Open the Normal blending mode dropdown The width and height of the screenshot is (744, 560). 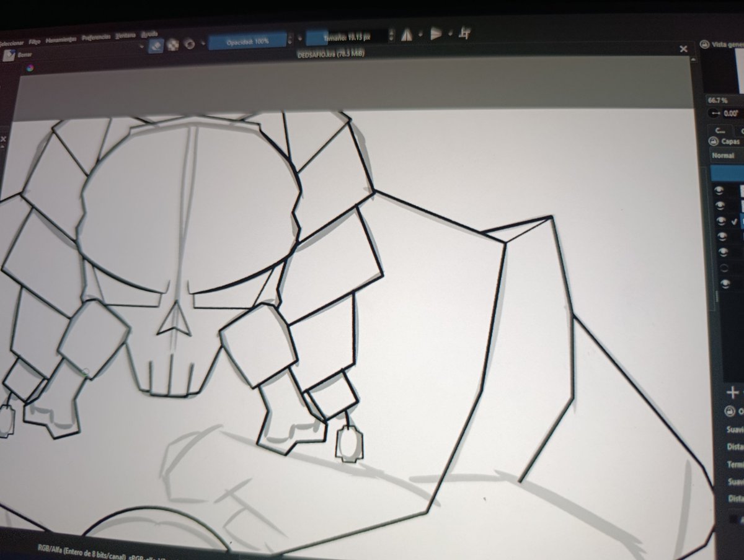click(727, 156)
